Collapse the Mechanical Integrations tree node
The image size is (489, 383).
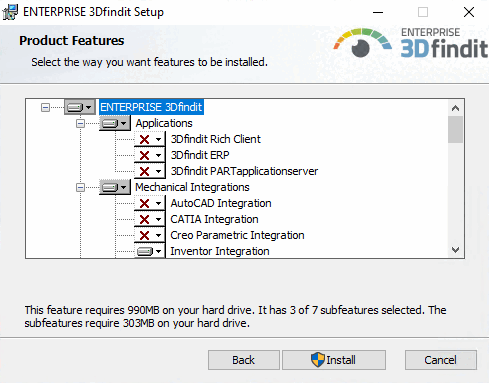(x=80, y=187)
